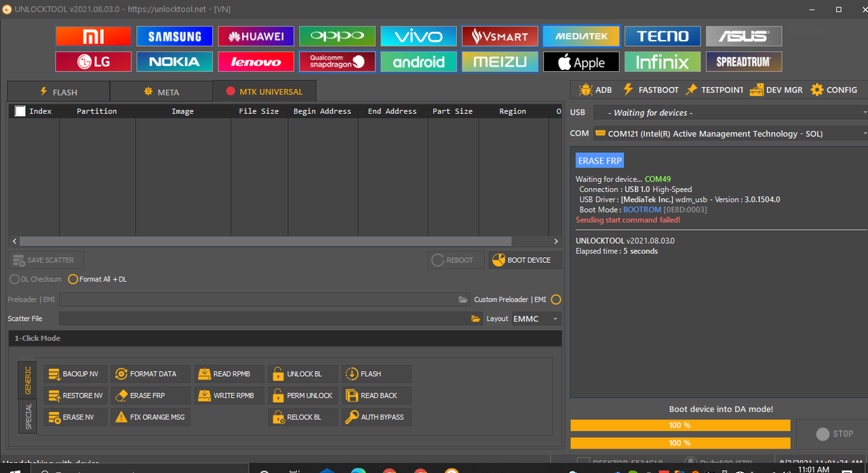Open the CONFIG settings

point(834,90)
